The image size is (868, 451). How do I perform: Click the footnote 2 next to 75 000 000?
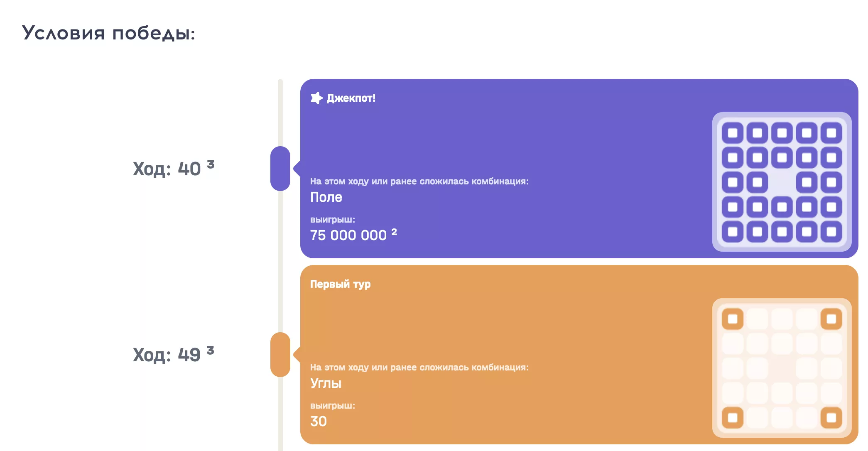coord(394,232)
